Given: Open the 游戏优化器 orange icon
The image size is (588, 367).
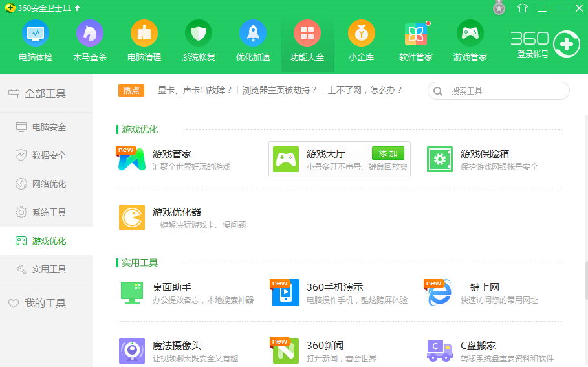Looking at the screenshot, I should [x=132, y=217].
